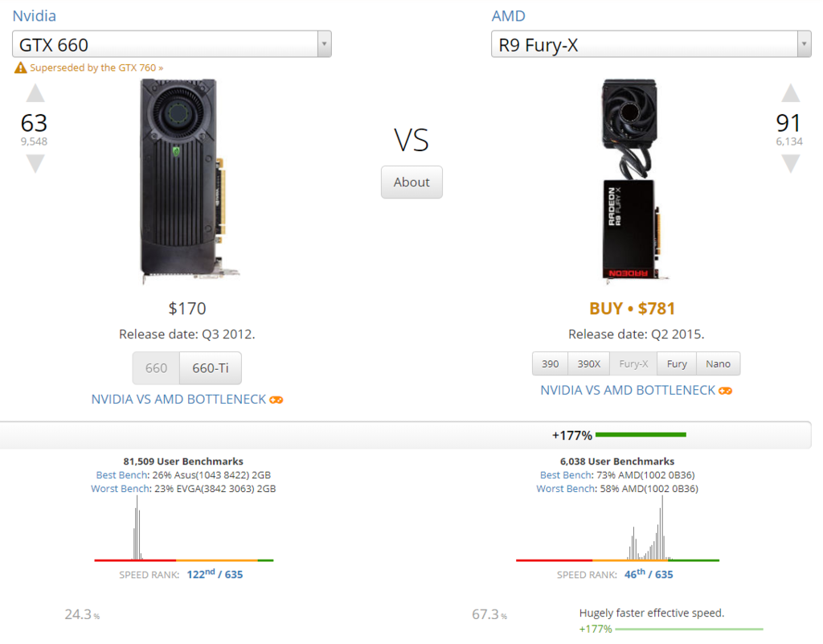Click BUY • $781 link
Screen dimensions: 823x644
pyautogui.click(x=632, y=309)
